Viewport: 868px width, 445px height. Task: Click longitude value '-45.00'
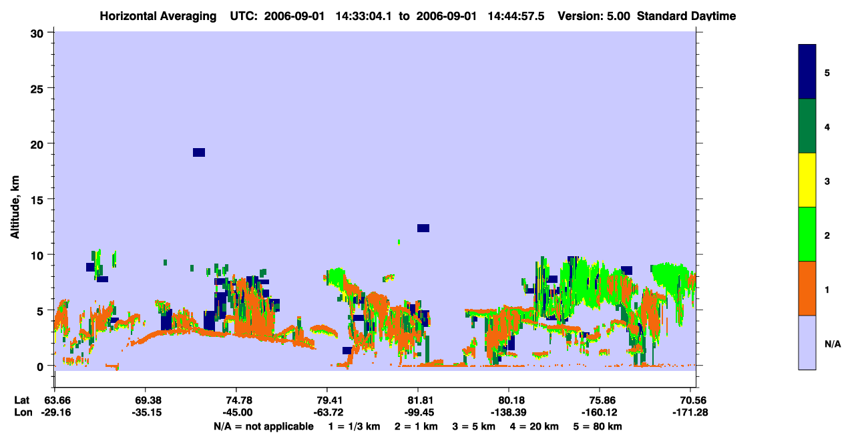[236, 412]
